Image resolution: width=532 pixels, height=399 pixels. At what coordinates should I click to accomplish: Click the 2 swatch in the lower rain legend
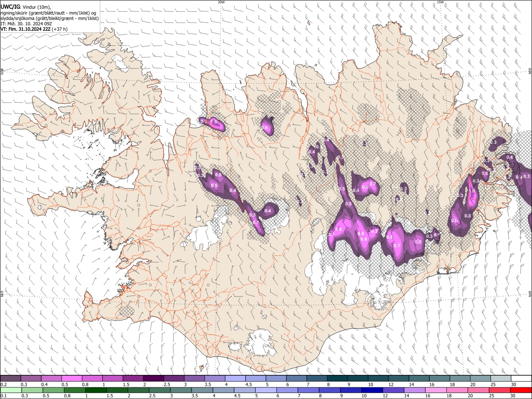138,390
